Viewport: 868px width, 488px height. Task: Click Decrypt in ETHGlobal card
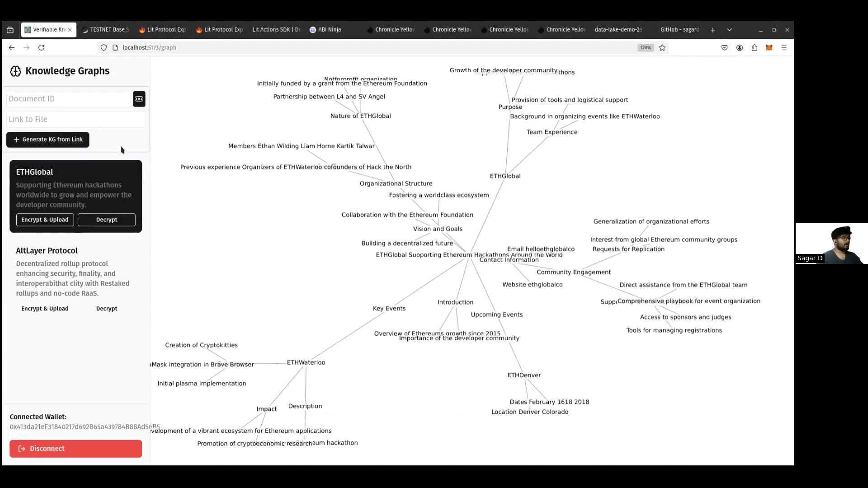[x=107, y=220]
